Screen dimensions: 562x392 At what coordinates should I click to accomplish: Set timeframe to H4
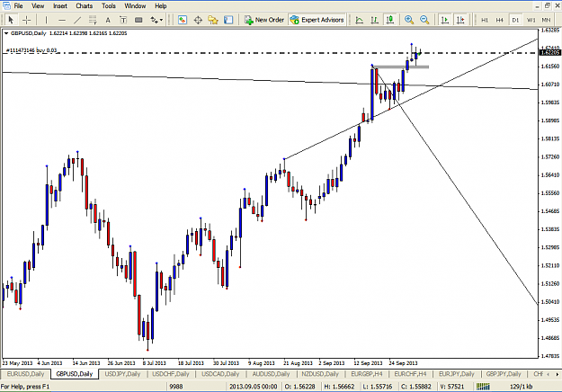[x=500, y=20]
